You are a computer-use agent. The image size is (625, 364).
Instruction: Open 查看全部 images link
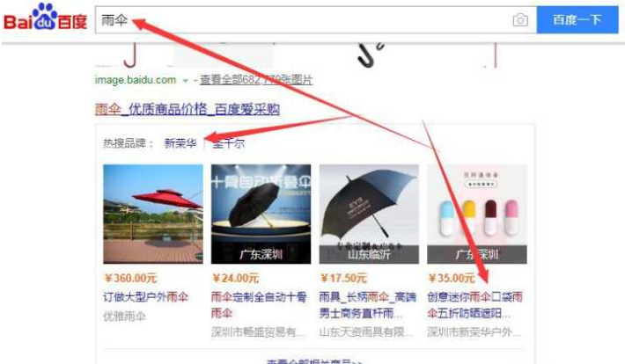[256, 80]
